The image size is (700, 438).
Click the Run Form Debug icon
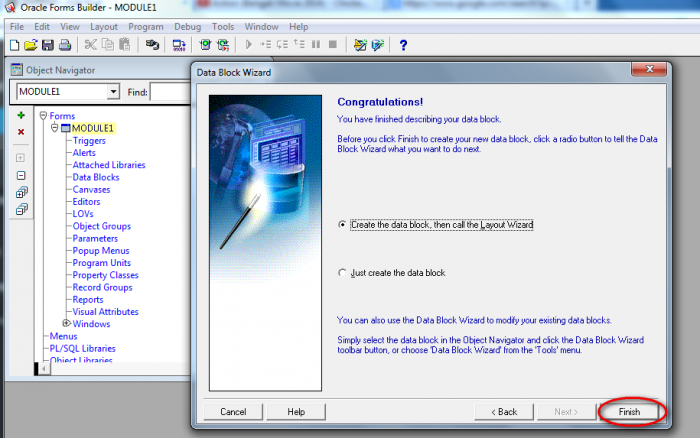tap(223, 45)
